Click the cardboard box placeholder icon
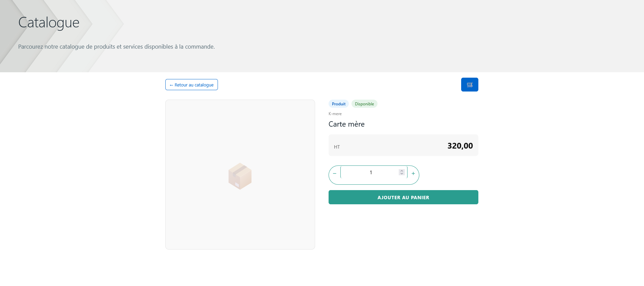Image resolution: width=644 pixels, height=286 pixels. point(240,176)
